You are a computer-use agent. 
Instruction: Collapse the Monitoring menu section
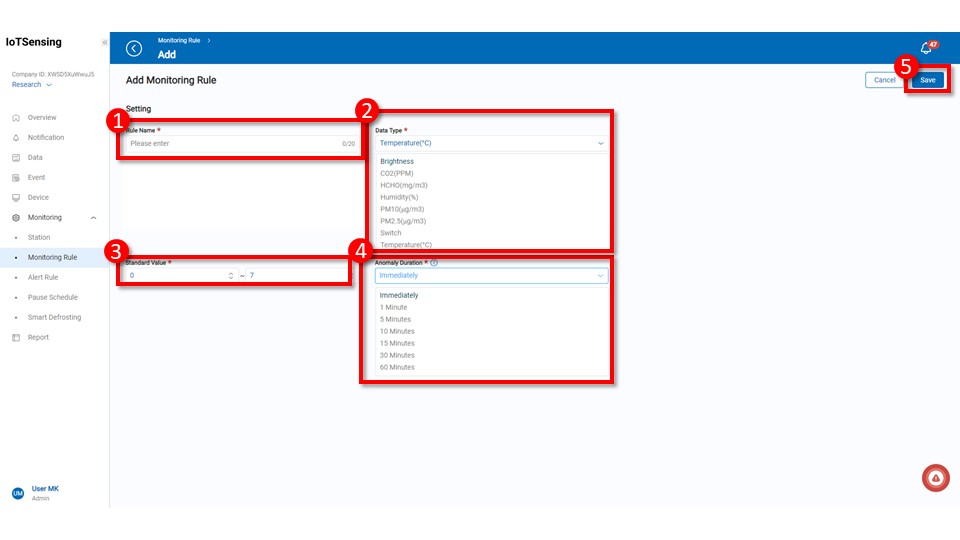point(93,218)
